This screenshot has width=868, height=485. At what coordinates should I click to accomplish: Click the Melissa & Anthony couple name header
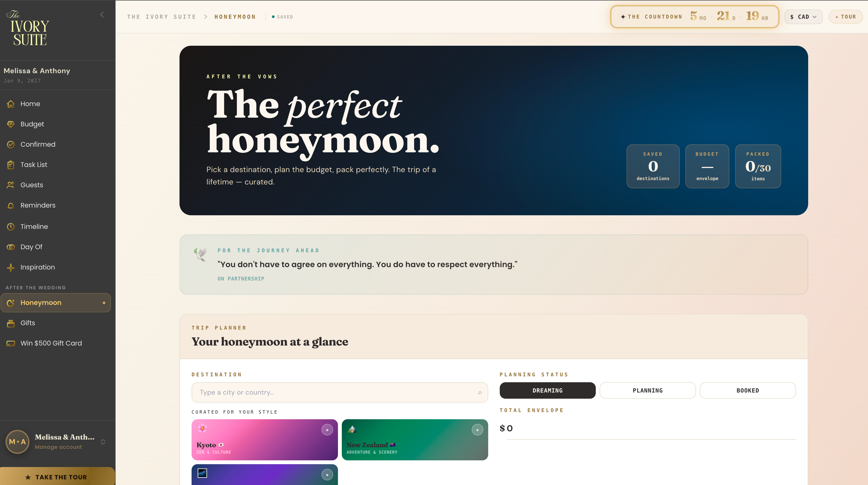tap(37, 71)
